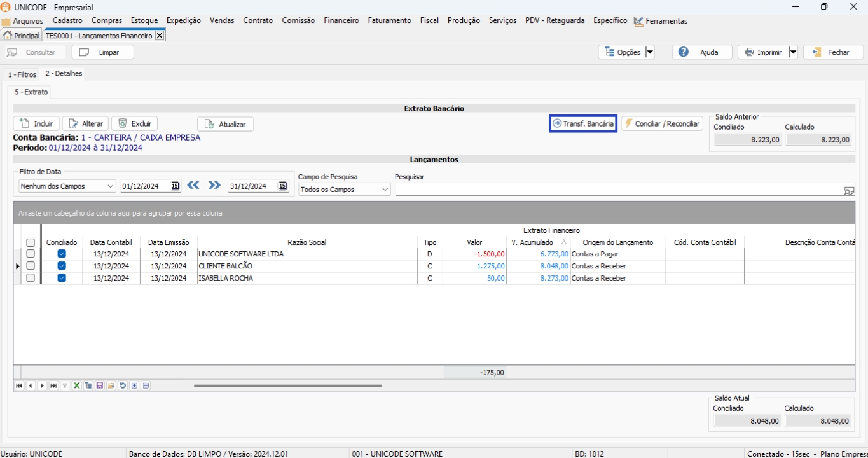Click the grid horizontal scrollbar
Image resolution: width=868 pixels, height=458 pixels.
(x=287, y=385)
